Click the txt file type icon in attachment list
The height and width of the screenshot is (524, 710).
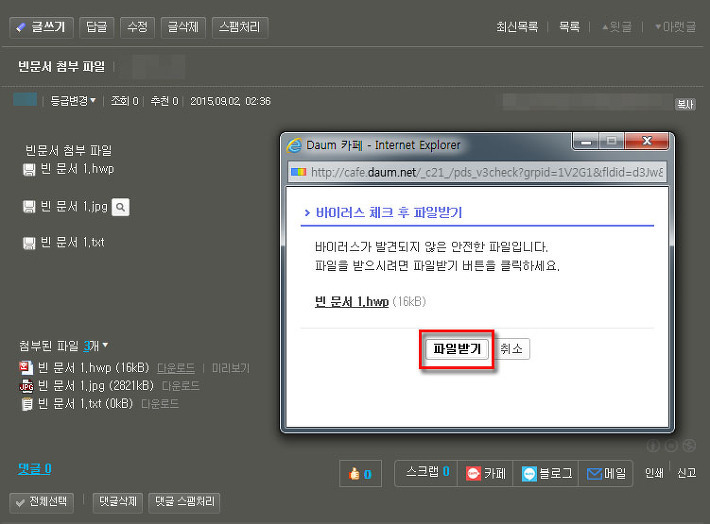coord(27,404)
